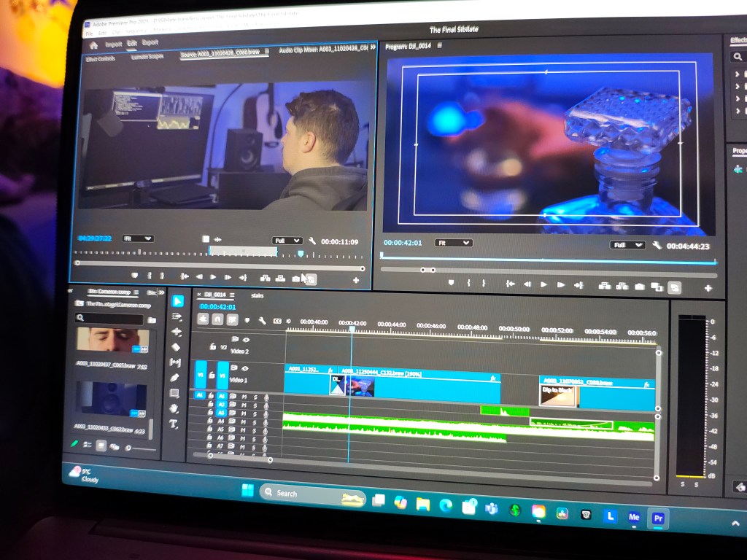Activate the Track Select Forward tool
Screen dimensions: 747x560
click(x=176, y=316)
